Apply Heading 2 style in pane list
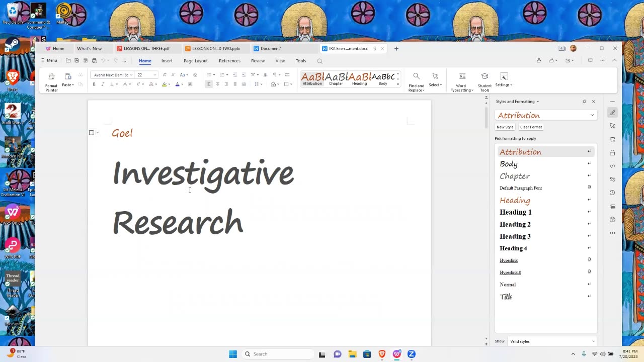This screenshot has height=362, width=644. pyautogui.click(x=546, y=224)
